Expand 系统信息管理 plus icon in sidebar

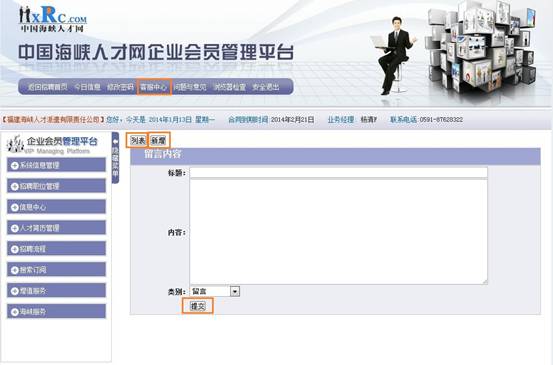pyautogui.click(x=14, y=165)
